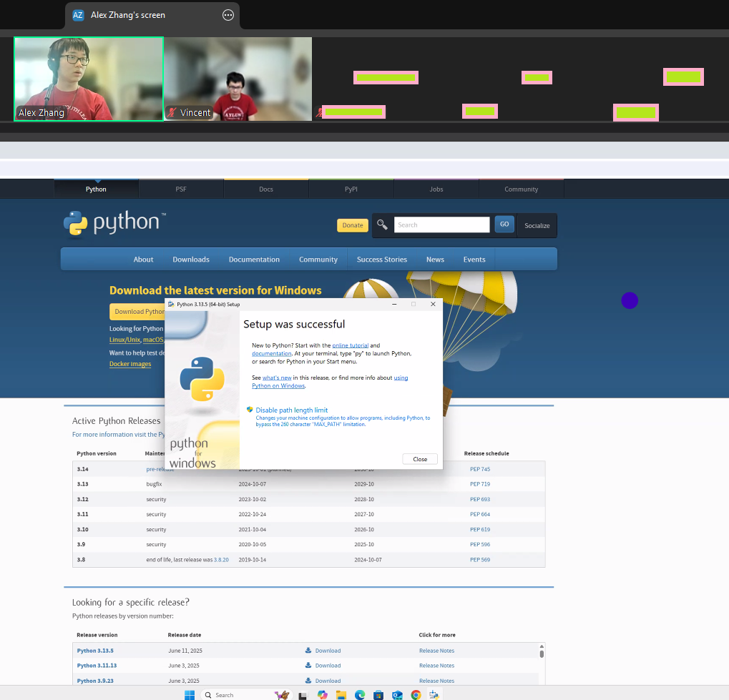Open Release Notes for Python 3.11.13
This screenshot has height=700, width=729.
click(436, 666)
